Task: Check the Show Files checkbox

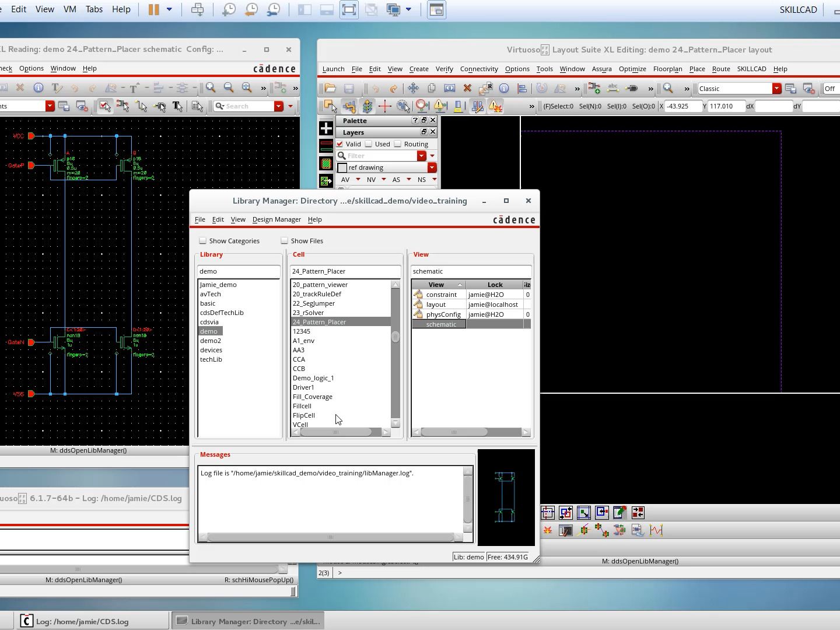Action: pyautogui.click(x=285, y=241)
